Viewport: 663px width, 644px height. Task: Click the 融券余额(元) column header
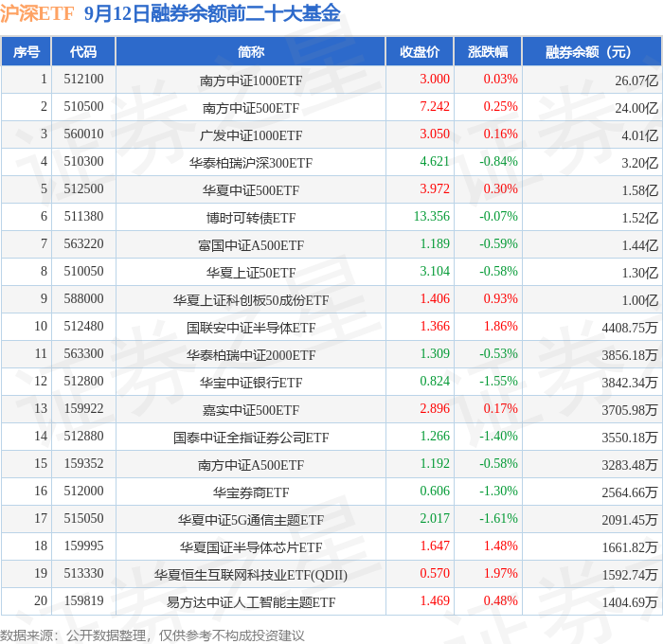592,51
